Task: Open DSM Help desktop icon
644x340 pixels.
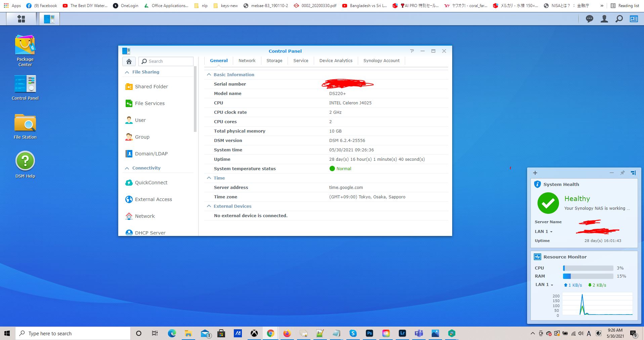Action: pos(25,165)
